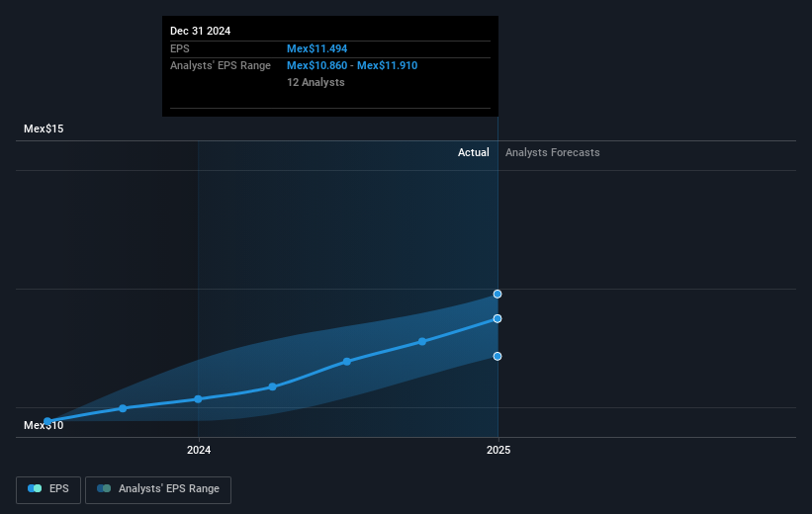Click the Analysts' EPS Range label in tooltip
Viewport: 812px width, 514px height.
click(221, 66)
